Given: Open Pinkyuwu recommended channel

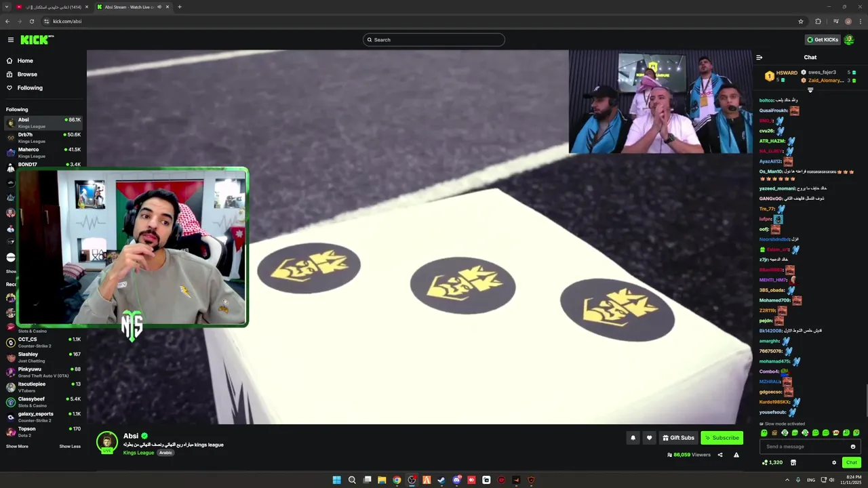Looking at the screenshot, I should [x=43, y=372].
